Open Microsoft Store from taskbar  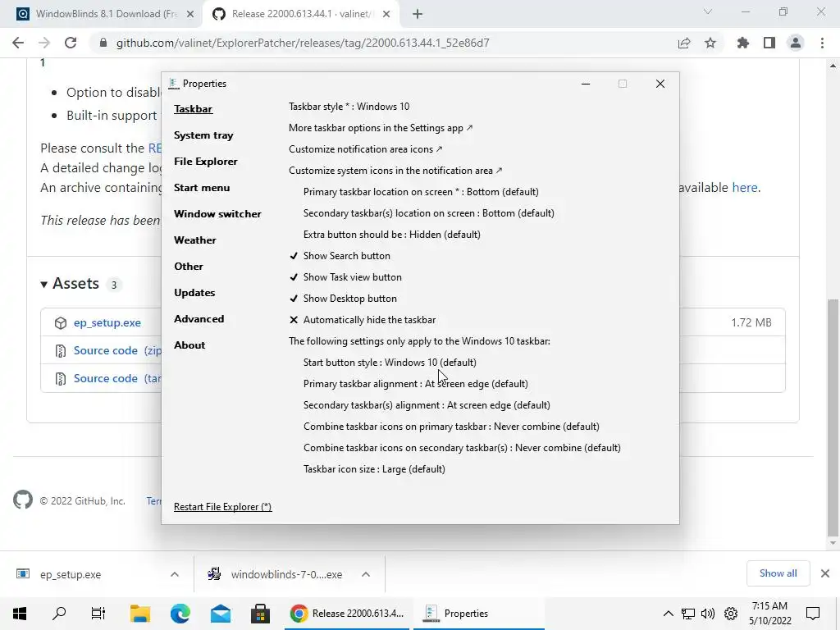260,614
